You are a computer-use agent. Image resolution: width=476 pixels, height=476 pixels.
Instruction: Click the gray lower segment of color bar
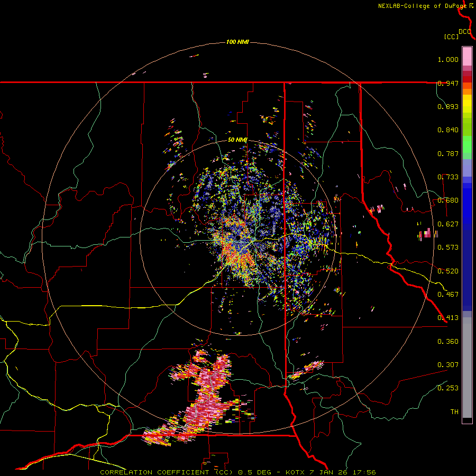click(467, 368)
